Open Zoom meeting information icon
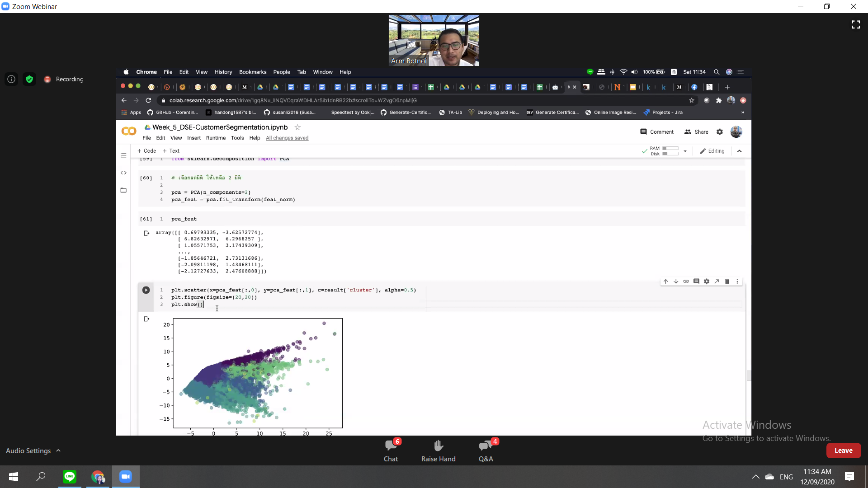Screen dimensions: 868x488 tap(11, 79)
